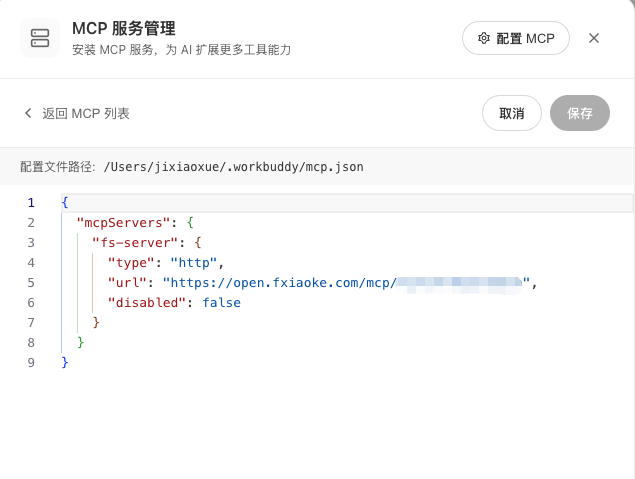The height and width of the screenshot is (479, 635).
Task: Click the "type" key on line 4
Action: 131,262
